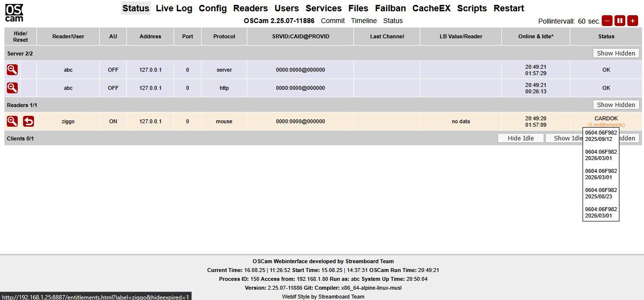Pause polling with the pause button

[620, 21]
